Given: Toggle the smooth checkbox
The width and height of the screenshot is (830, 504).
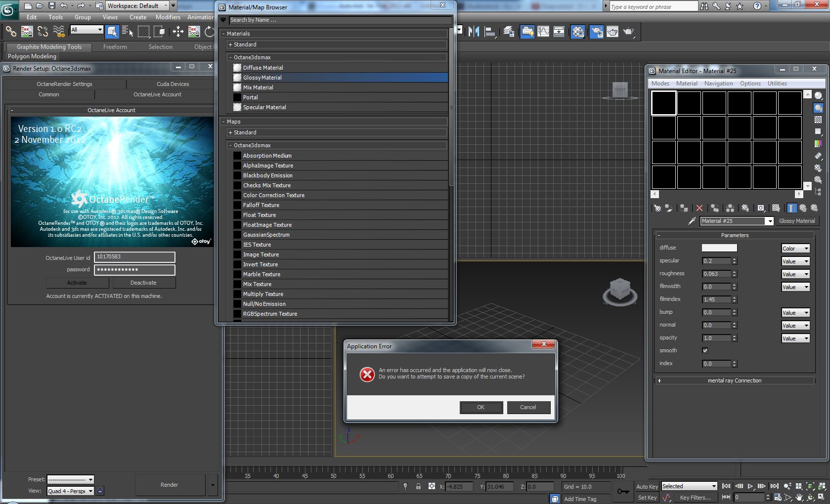Looking at the screenshot, I should [x=705, y=350].
